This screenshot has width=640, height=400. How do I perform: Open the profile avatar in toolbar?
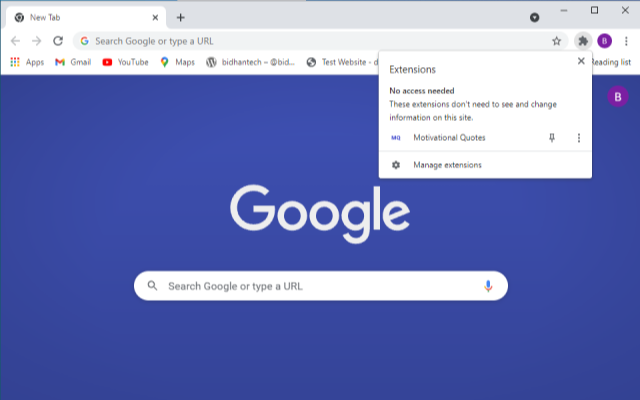(604, 41)
